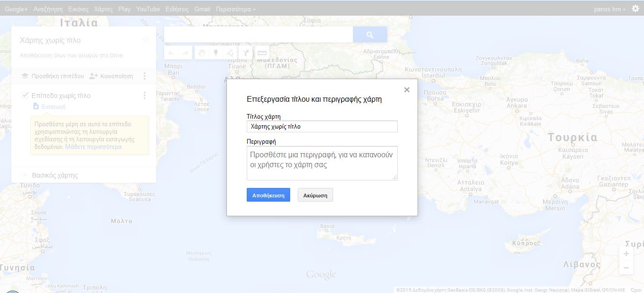This screenshot has width=644, height=293.
Task: Select the ruler measure distance tool
Action: 262,53
